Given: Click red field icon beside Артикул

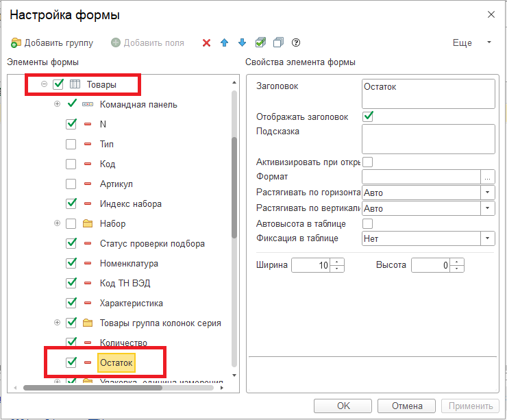Looking at the screenshot, I should [88, 184].
